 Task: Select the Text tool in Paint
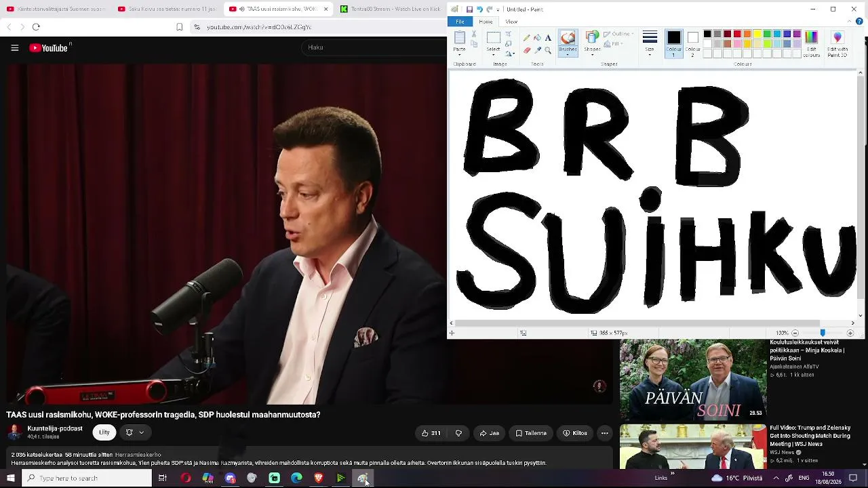click(x=548, y=38)
